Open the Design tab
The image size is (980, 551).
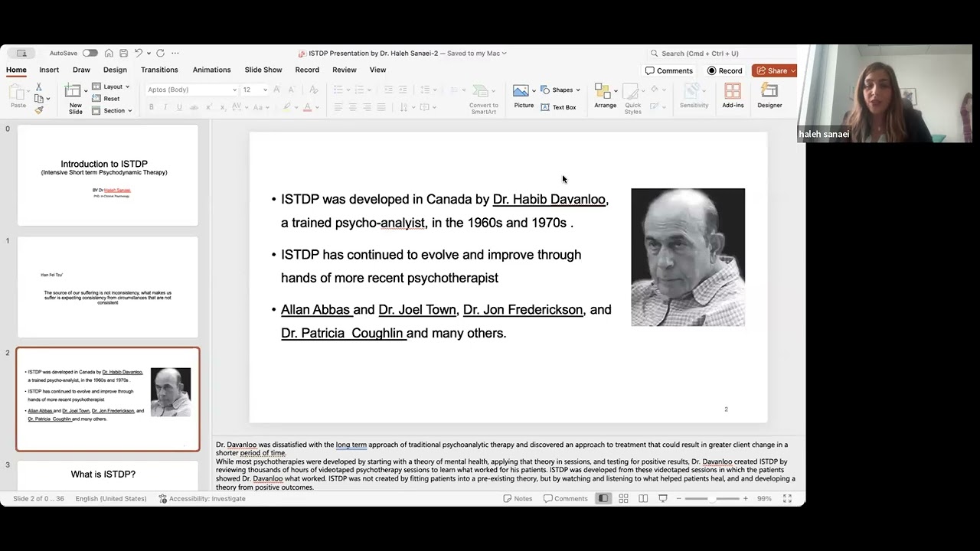tap(115, 70)
